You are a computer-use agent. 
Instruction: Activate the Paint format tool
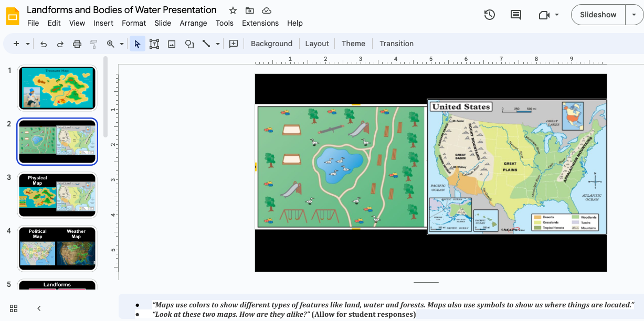pos(93,44)
